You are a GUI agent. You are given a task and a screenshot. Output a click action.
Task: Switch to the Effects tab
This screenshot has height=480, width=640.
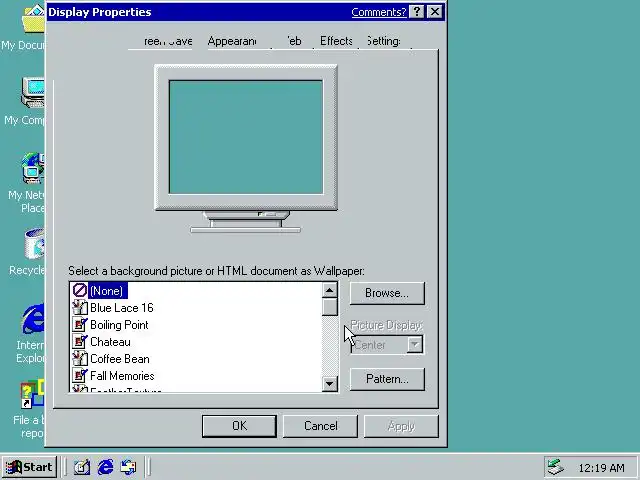click(336, 41)
